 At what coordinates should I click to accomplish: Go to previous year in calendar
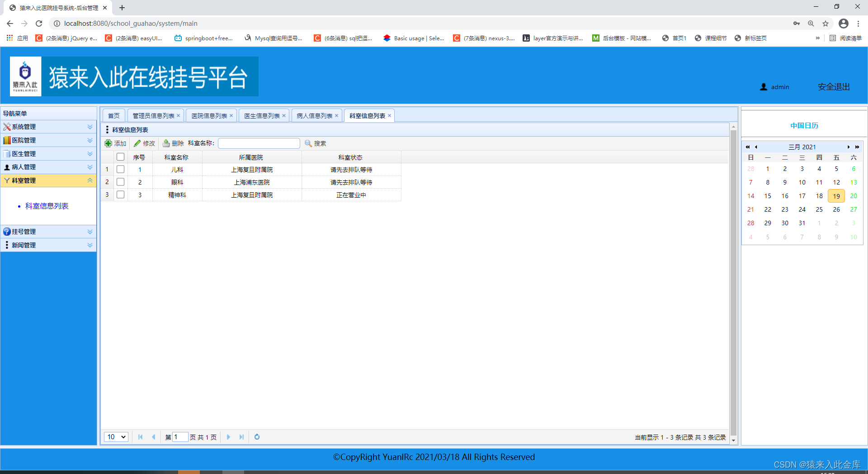coord(747,147)
